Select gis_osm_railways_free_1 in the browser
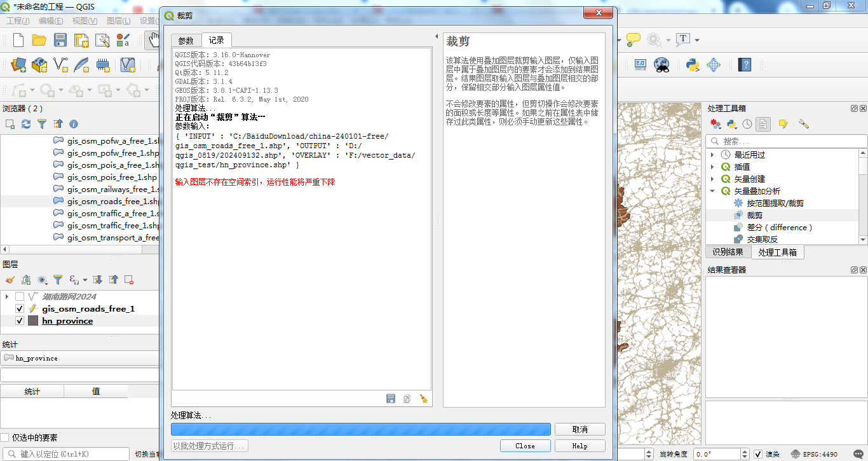 click(113, 189)
